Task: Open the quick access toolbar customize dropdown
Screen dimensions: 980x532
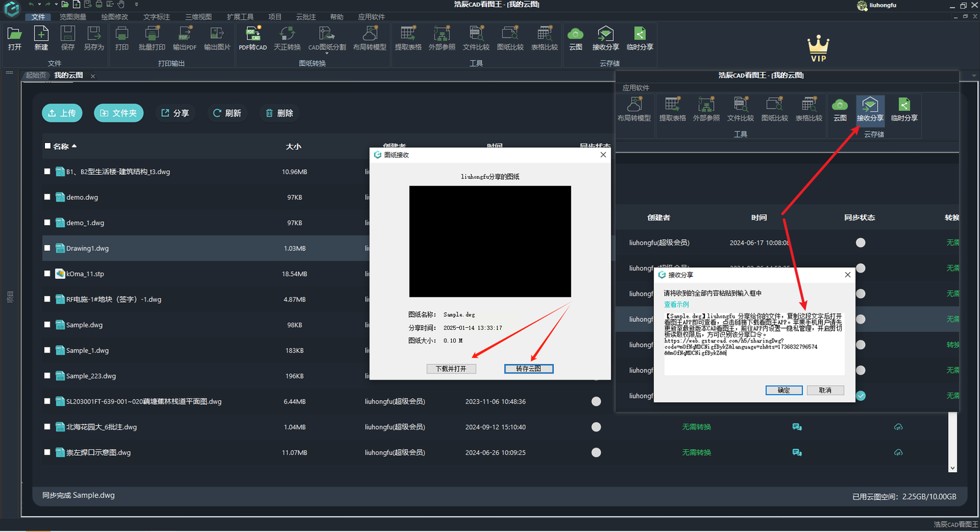Action: (137, 5)
